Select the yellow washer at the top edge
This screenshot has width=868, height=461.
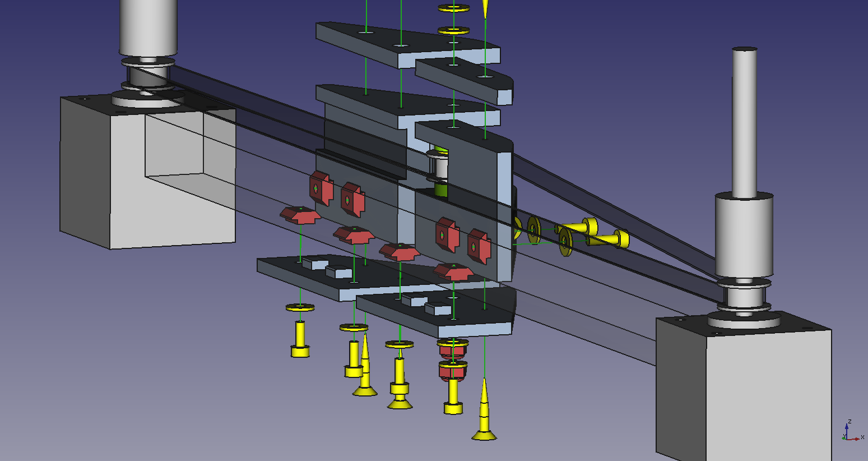coord(454,8)
